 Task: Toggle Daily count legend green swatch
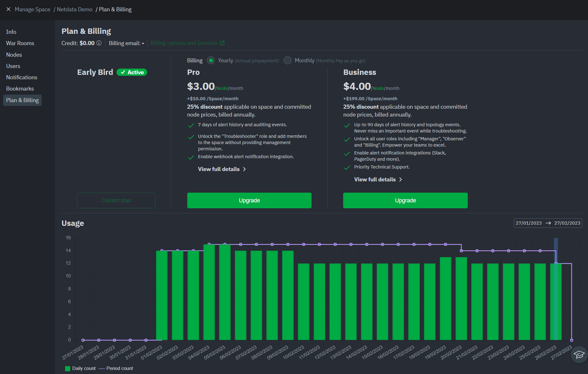[67, 368]
